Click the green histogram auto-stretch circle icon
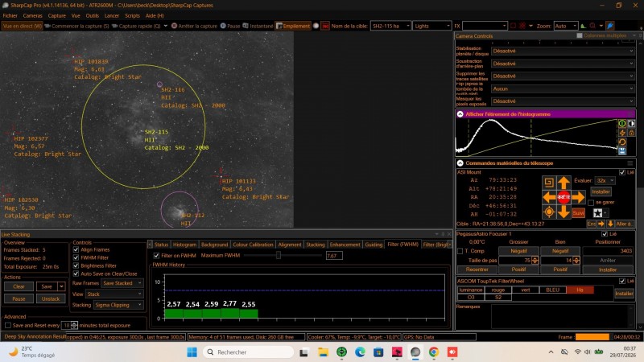644x362 pixels. click(x=622, y=123)
